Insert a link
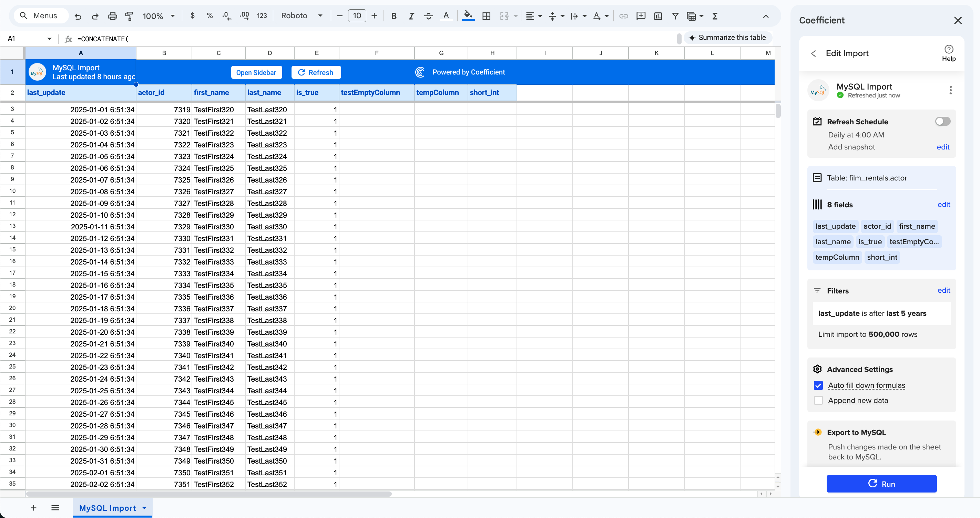Viewport: 980px width, 518px height. [624, 15]
